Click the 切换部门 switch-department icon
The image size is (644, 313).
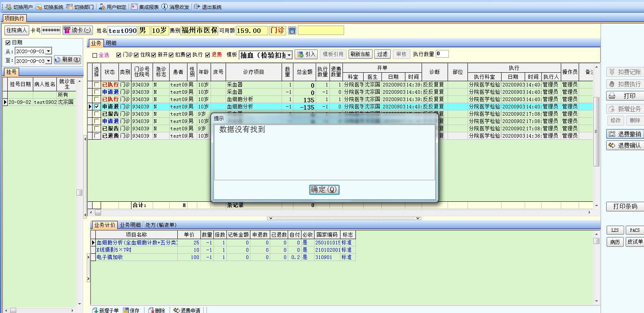pos(69,7)
